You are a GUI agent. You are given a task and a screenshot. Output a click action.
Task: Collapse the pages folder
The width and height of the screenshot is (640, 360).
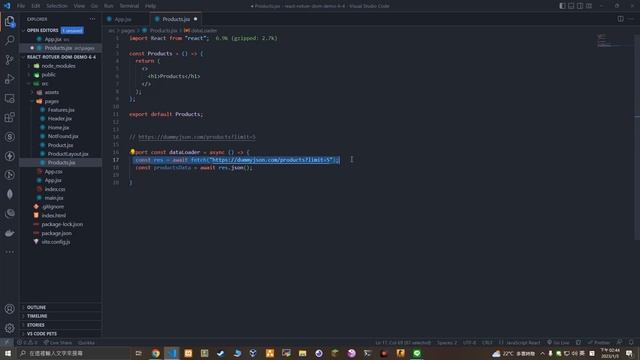pos(51,101)
